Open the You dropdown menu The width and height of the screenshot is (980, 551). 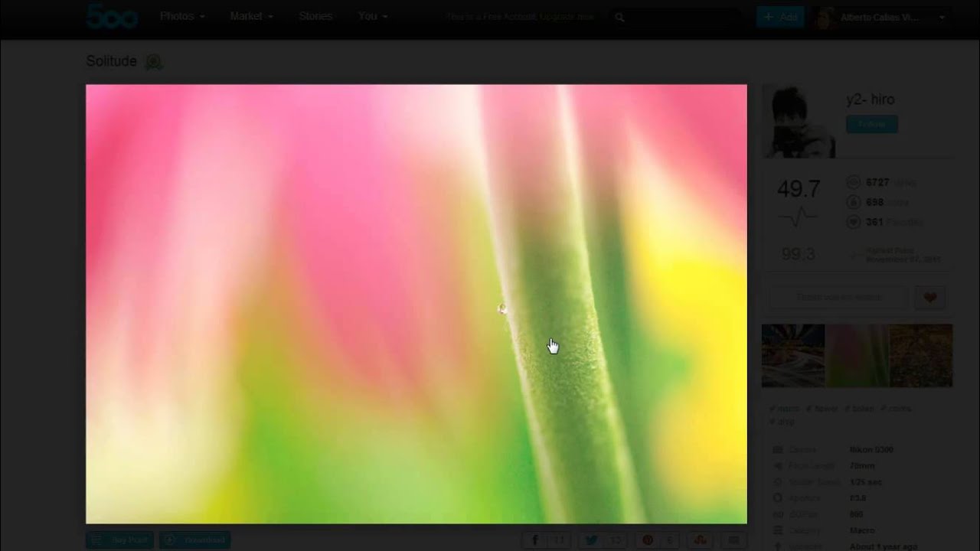click(373, 16)
